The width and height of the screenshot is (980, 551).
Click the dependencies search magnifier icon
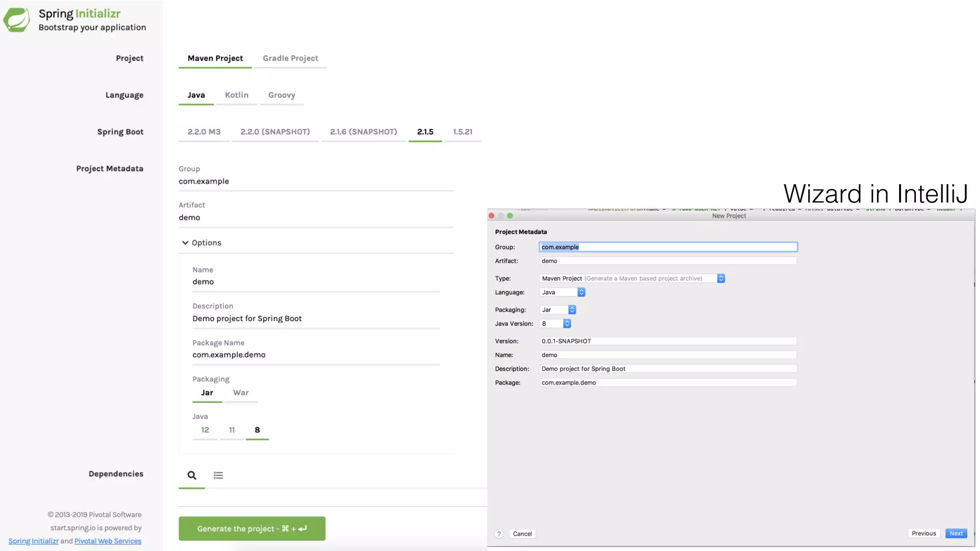coord(191,475)
